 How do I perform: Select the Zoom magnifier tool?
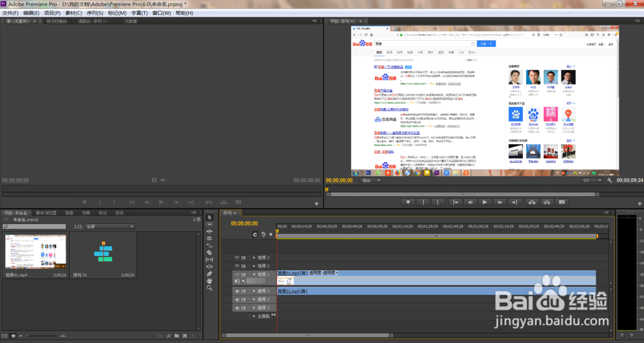click(209, 288)
